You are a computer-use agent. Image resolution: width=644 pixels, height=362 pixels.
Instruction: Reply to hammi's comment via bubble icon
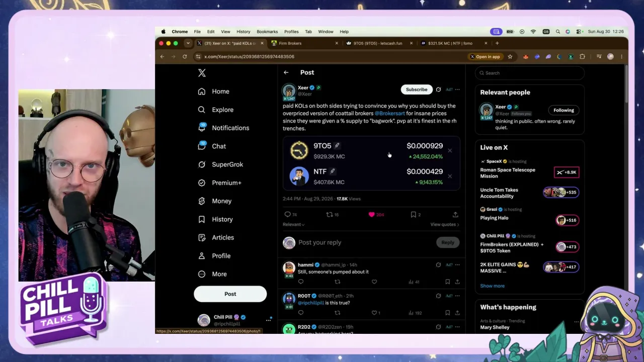click(x=301, y=282)
